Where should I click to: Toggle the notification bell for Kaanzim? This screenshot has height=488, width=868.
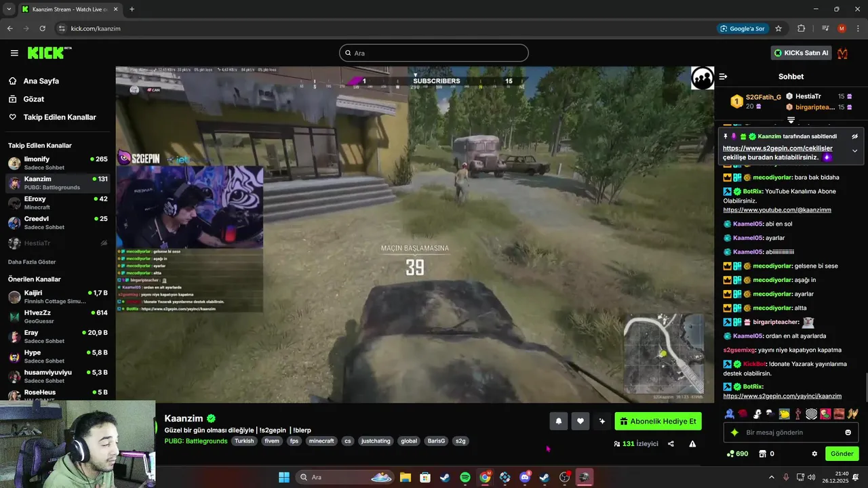coord(559,421)
